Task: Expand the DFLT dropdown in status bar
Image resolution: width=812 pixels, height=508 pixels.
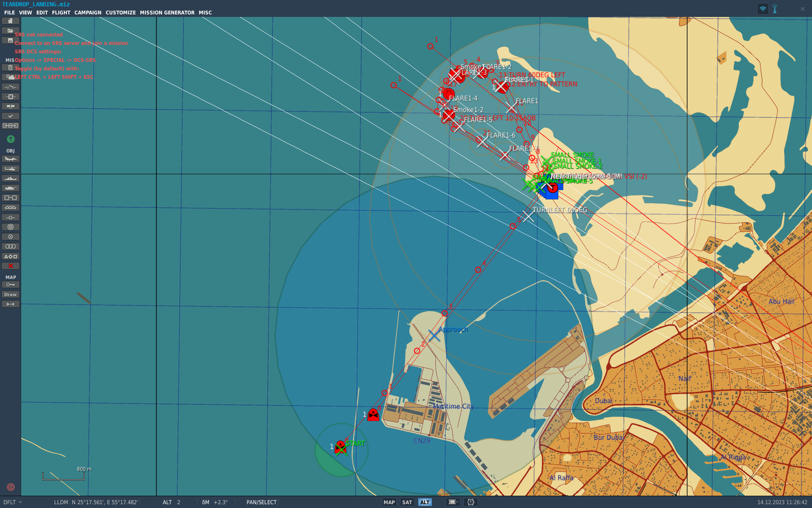Action: pos(13,502)
